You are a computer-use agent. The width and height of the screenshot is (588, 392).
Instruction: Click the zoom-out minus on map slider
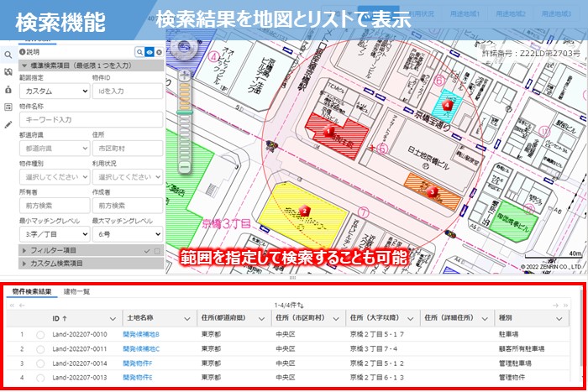[x=184, y=168]
